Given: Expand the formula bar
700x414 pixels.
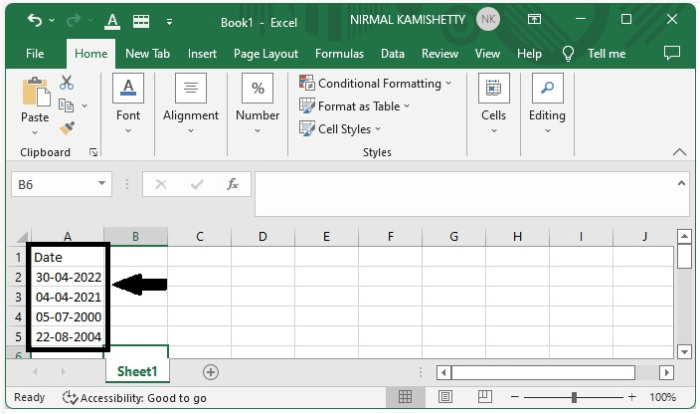Looking at the screenshot, I should [681, 183].
